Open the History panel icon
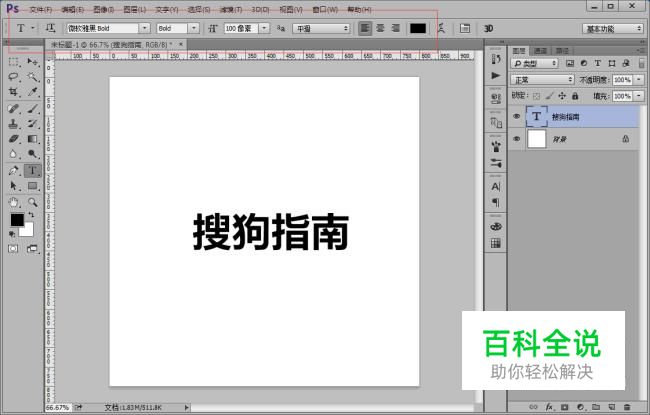Viewport: 650px width, 415px height. pyautogui.click(x=496, y=59)
